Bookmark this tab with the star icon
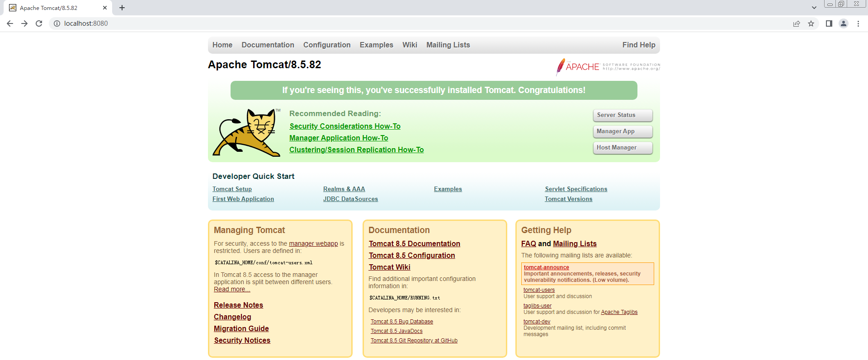The image size is (868, 360). 811,23
